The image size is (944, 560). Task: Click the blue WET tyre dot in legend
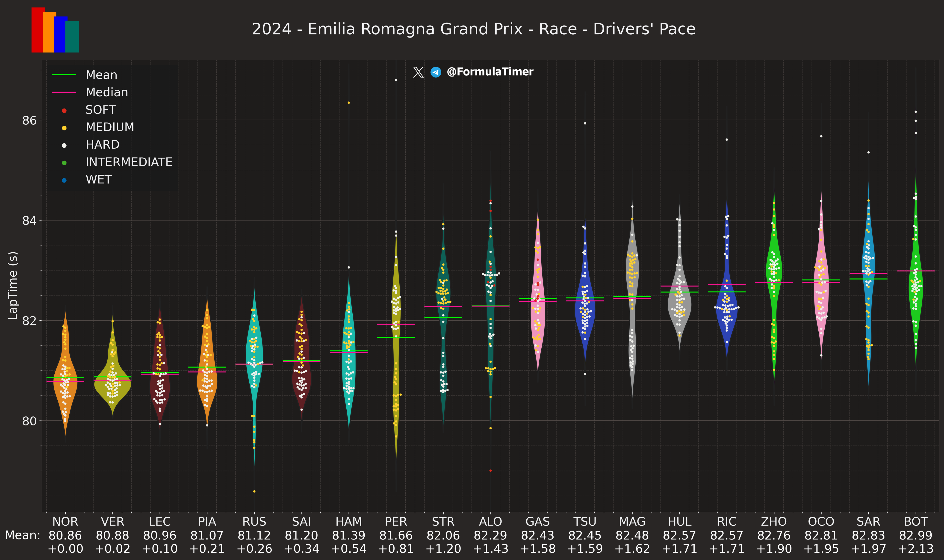pyautogui.click(x=64, y=180)
